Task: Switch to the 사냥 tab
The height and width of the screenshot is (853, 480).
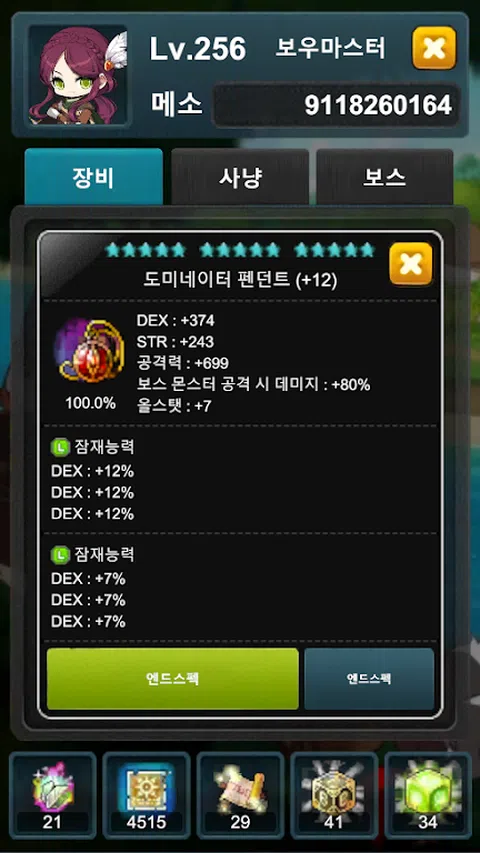Action: [x=240, y=177]
